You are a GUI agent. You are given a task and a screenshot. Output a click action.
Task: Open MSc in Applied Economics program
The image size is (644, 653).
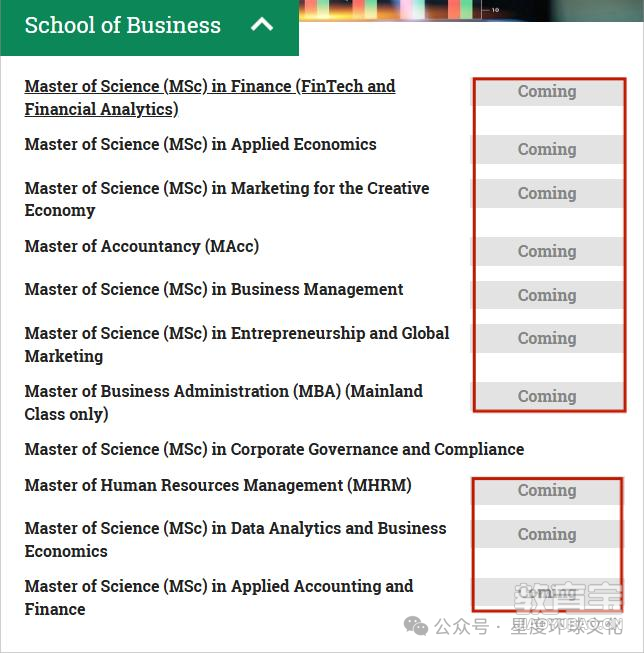point(200,144)
